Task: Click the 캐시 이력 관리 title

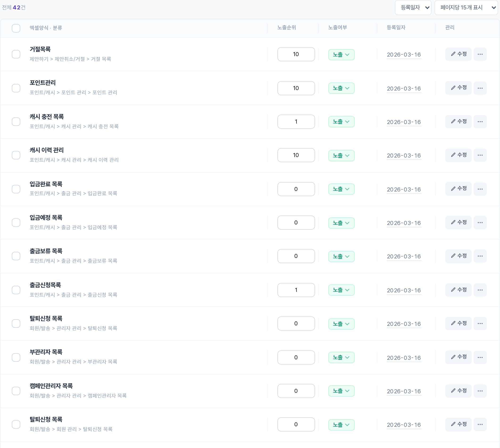Action: (46, 150)
